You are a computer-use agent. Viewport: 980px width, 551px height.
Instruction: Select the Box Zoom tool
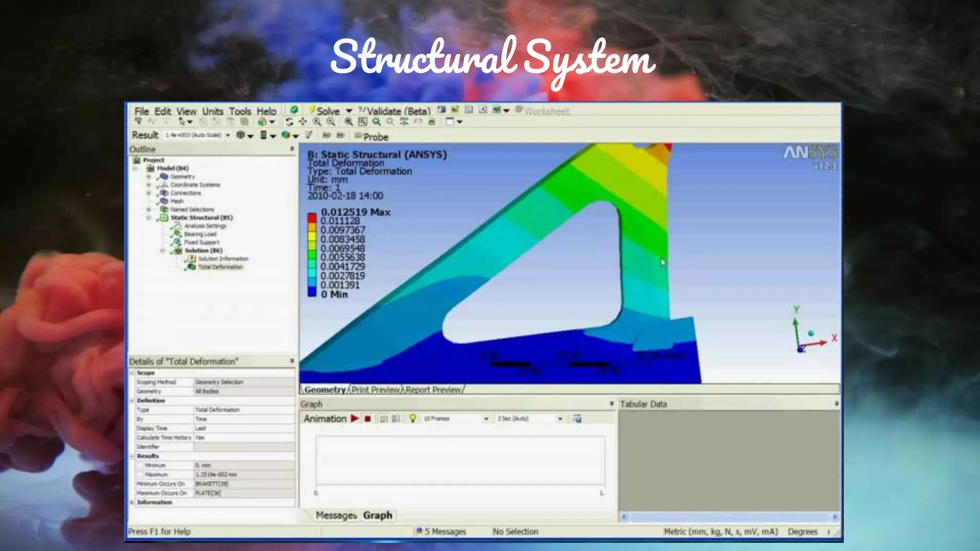point(331,122)
